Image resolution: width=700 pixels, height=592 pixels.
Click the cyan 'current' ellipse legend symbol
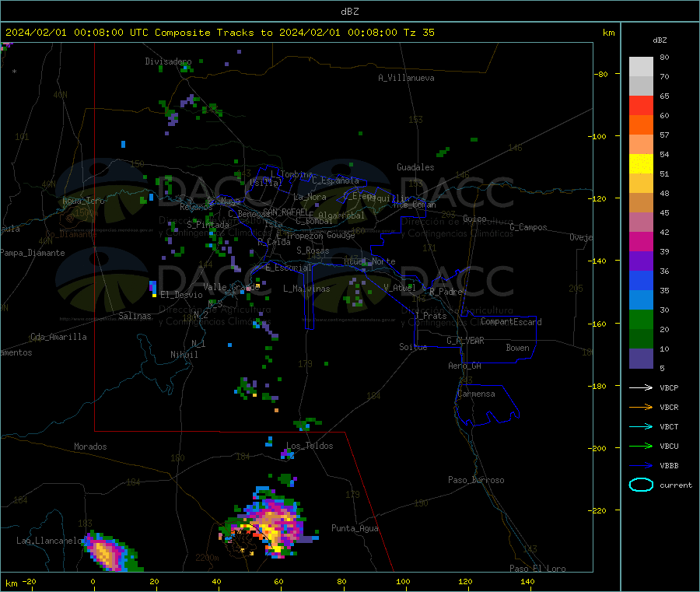pos(641,485)
